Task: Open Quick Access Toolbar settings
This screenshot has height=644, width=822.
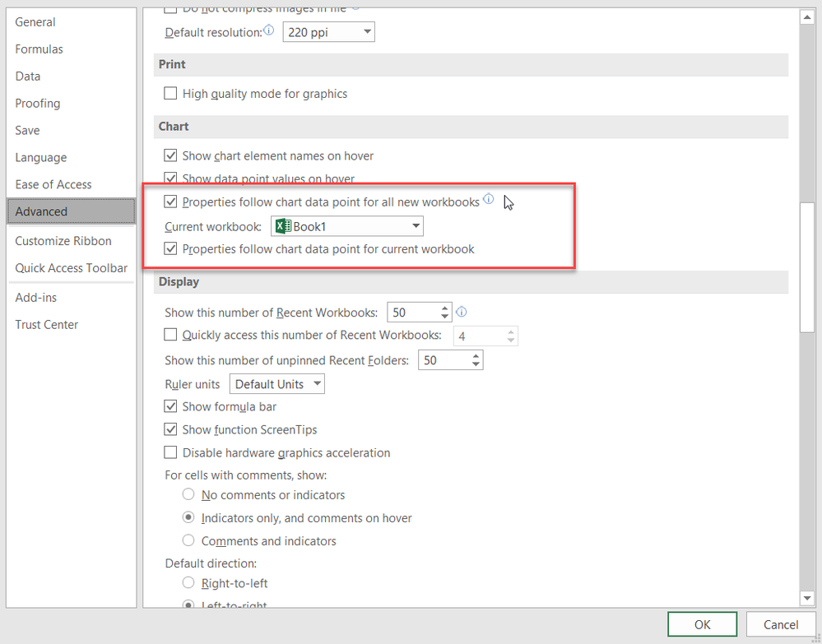Action: pyautogui.click(x=72, y=268)
